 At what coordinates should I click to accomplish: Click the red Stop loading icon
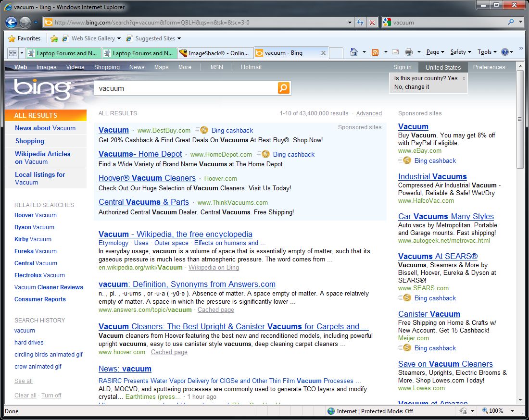[372, 23]
